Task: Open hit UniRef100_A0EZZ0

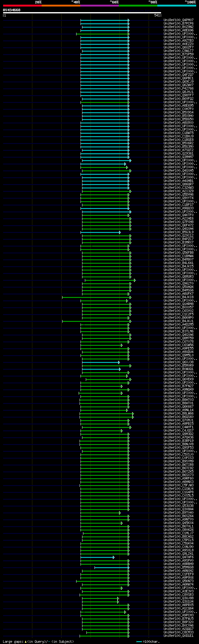Action: [178, 44]
